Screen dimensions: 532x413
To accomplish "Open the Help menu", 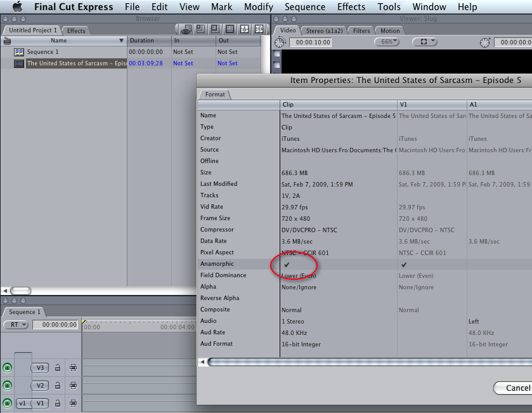I will (x=467, y=7).
